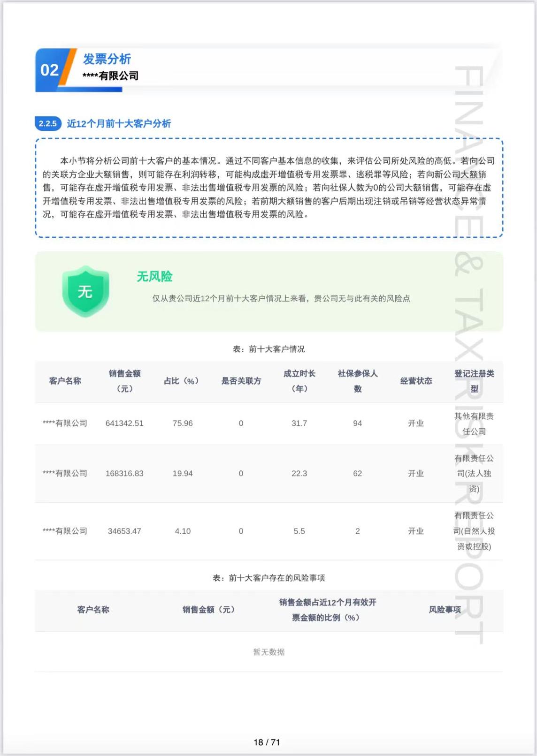Screen dimensions: 537x756
Task: Click 有限责任公司(自然人投资或控股) cell
Action: (x=474, y=531)
